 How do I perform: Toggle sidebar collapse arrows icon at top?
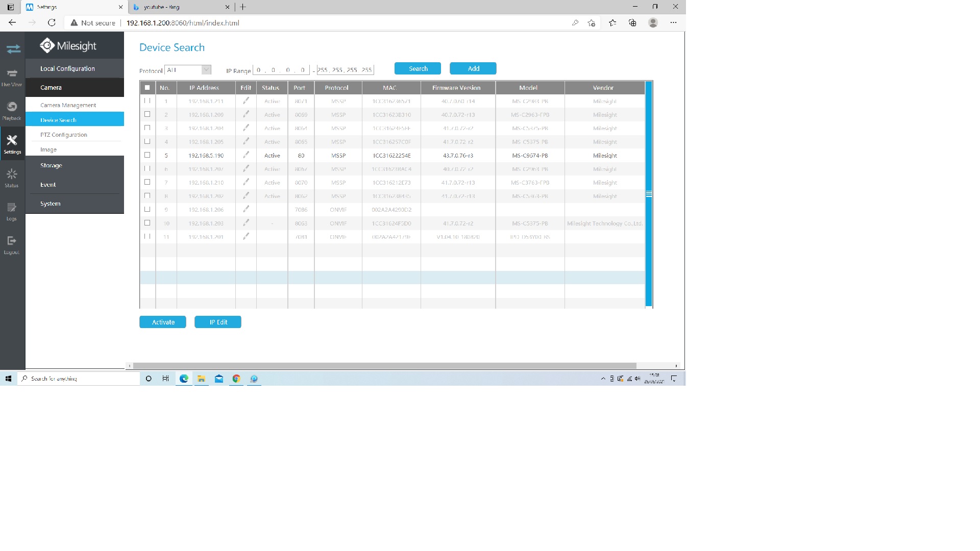13,49
